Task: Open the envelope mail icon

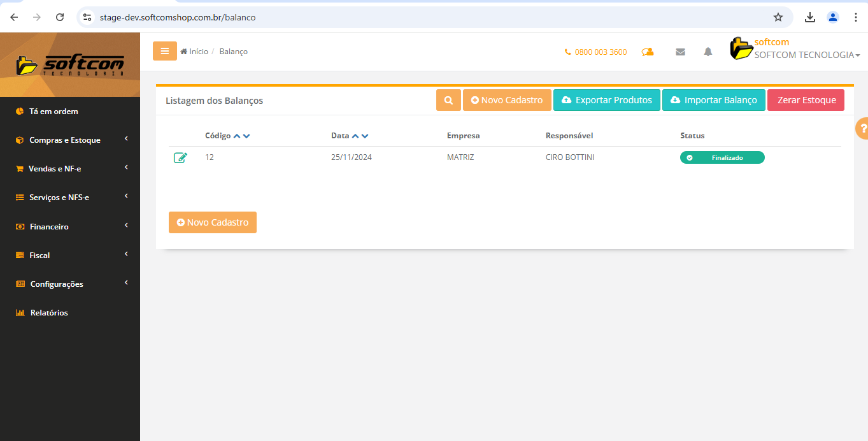Action: point(680,52)
